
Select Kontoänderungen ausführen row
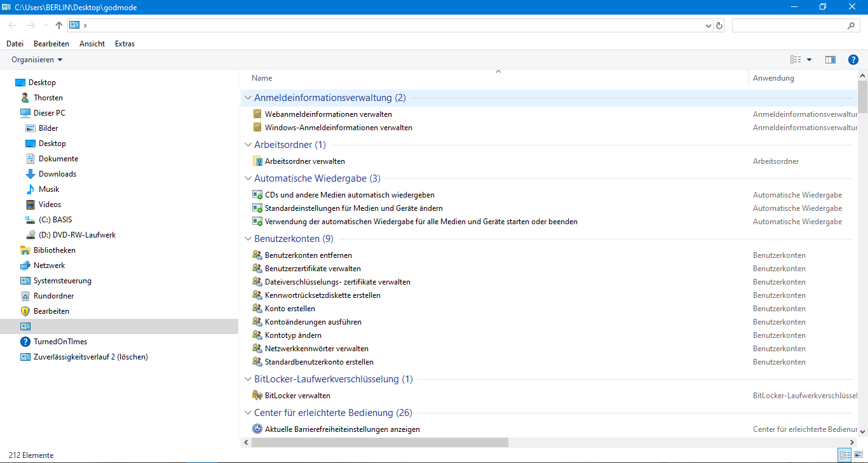pyautogui.click(x=313, y=322)
